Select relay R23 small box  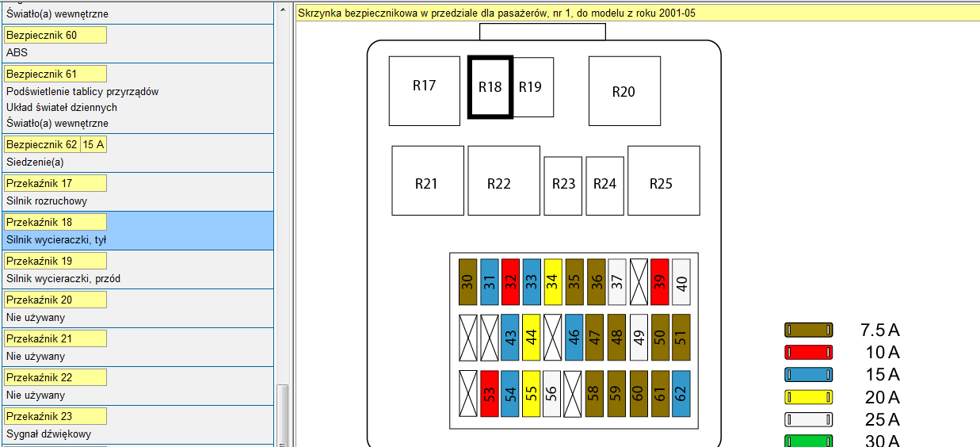562,185
